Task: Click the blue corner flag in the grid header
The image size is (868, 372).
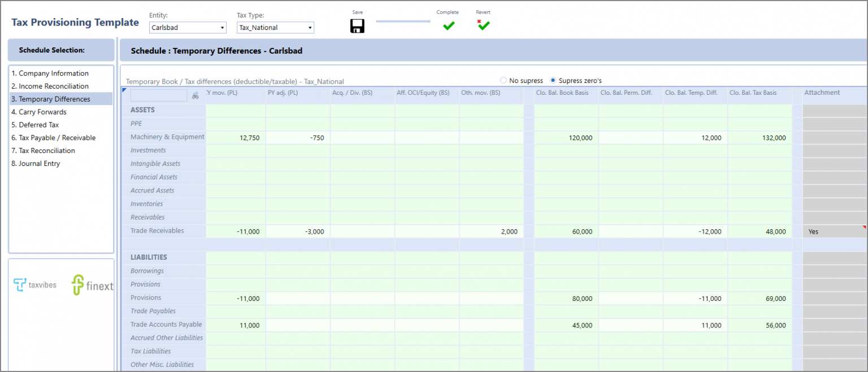Action: (123, 90)
